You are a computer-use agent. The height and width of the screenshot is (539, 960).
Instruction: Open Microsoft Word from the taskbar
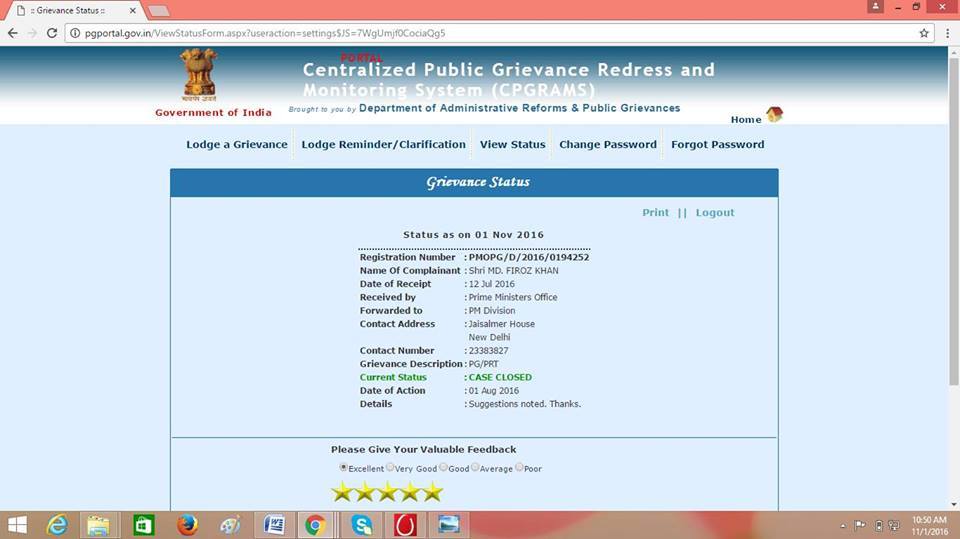coord(274,525)
